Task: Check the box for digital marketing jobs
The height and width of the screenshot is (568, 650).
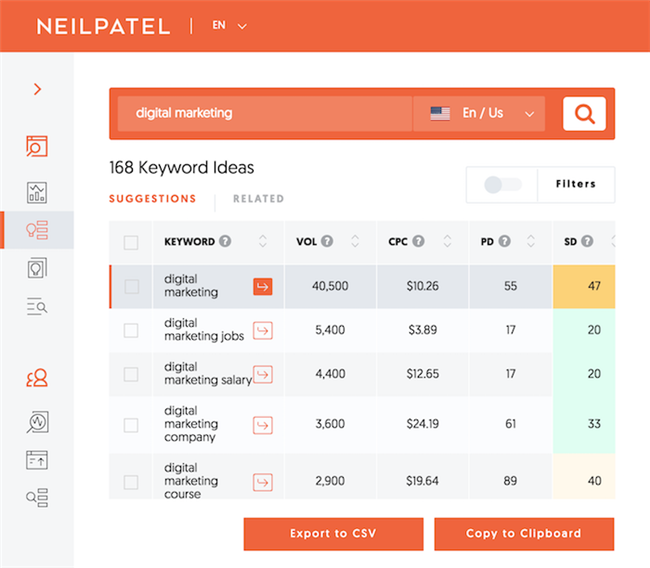Action: (131, 330)
